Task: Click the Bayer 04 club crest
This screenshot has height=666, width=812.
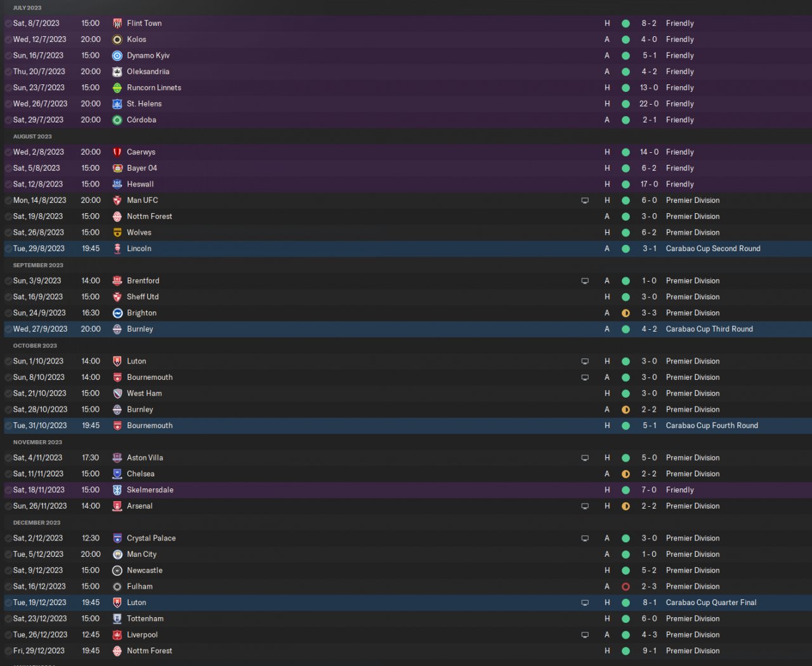Action: pyautogui.click(x=117, y=168)
